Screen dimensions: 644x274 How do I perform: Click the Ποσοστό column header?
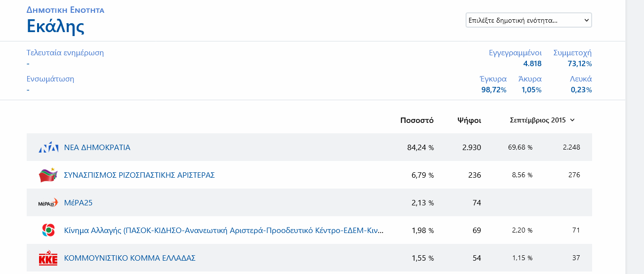pos(417,120)
